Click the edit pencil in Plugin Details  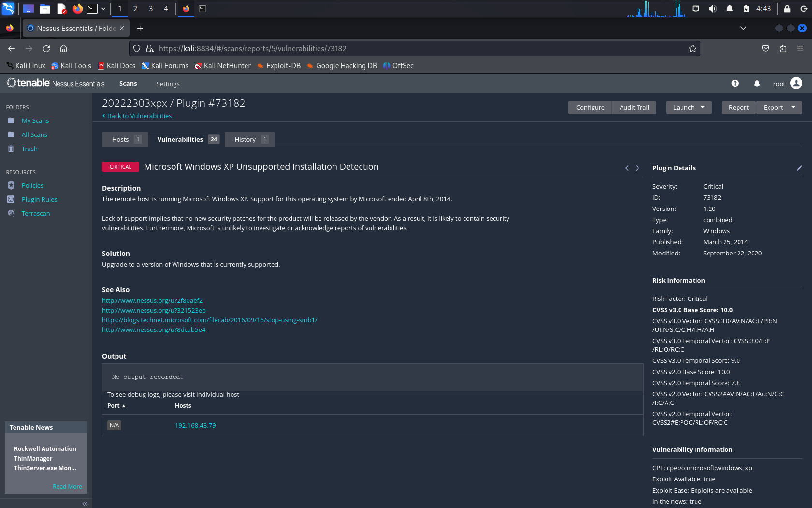(799, 168)
